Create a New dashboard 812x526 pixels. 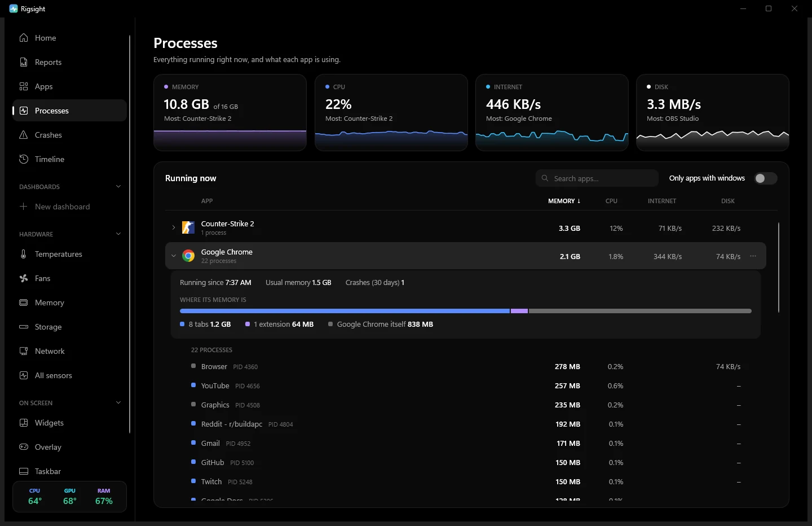click(69, 207)
